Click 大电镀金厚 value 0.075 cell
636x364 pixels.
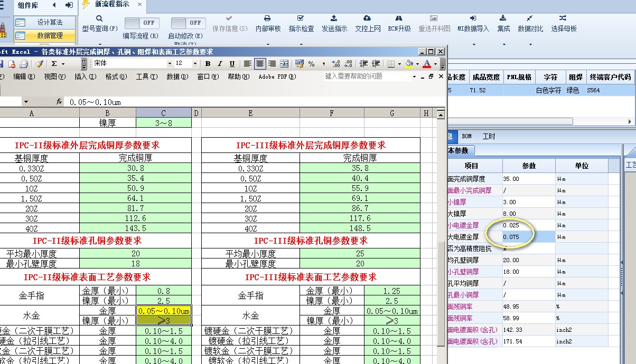(x=529, y=237)
